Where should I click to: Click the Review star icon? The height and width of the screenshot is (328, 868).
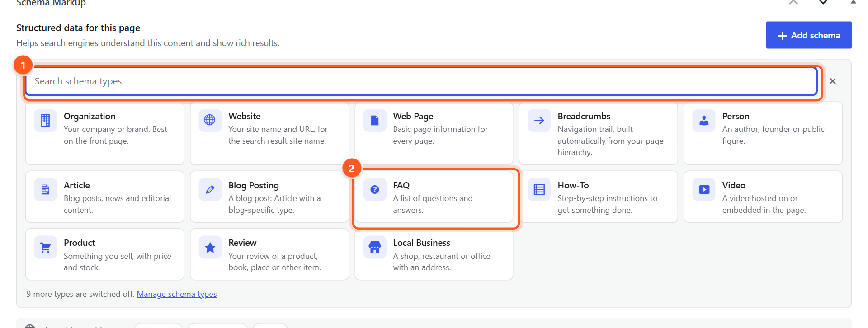210,247
